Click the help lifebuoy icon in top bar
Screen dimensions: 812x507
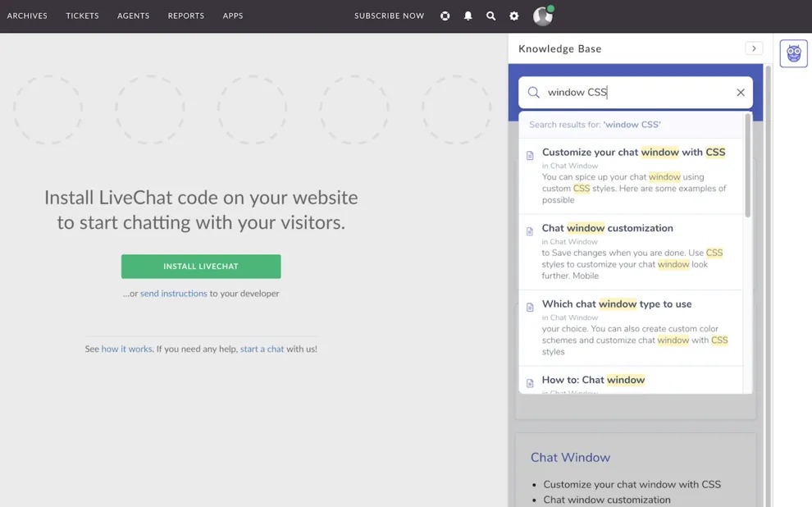[x=445, y=16]
